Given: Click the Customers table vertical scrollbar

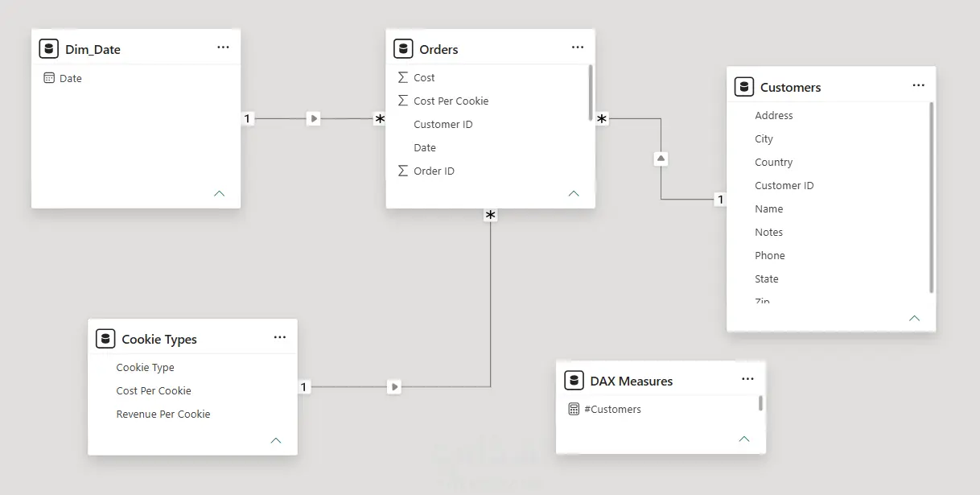Looking at the screenshot, I should [x=932, y=197].
